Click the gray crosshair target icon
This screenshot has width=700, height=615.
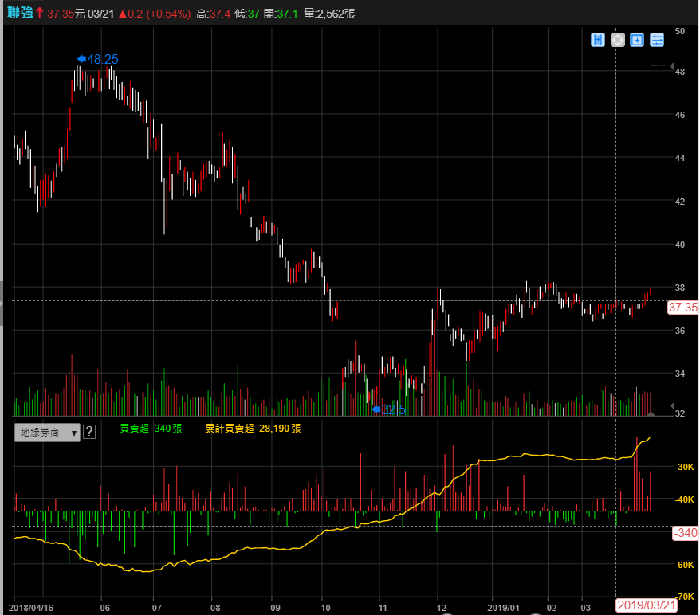(x=617, y=40)
